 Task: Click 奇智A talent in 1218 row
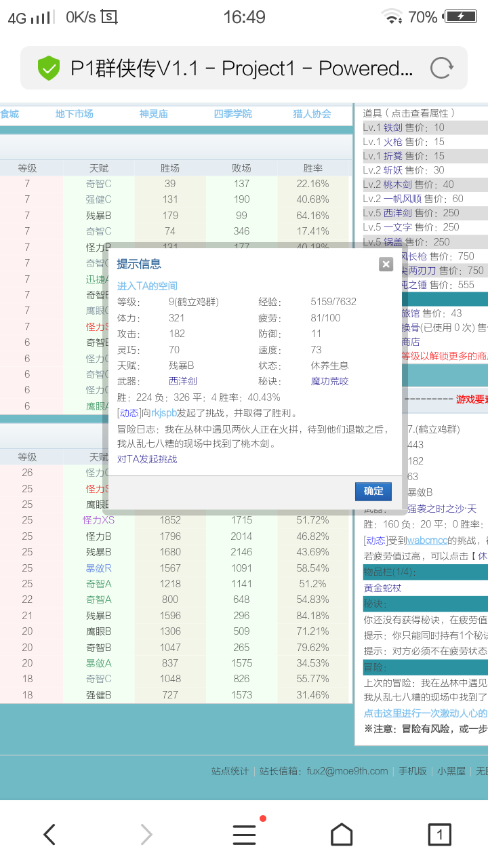[x=99, y=584]
